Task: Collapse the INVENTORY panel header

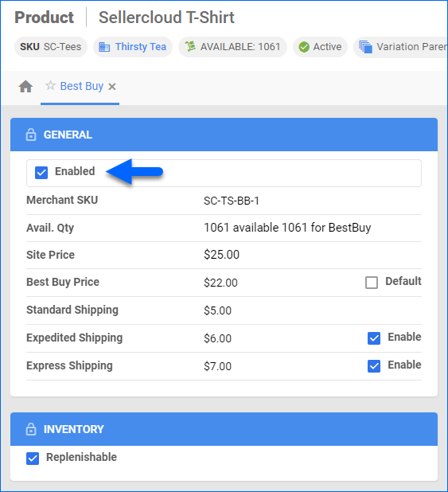Action: (224, 429)
